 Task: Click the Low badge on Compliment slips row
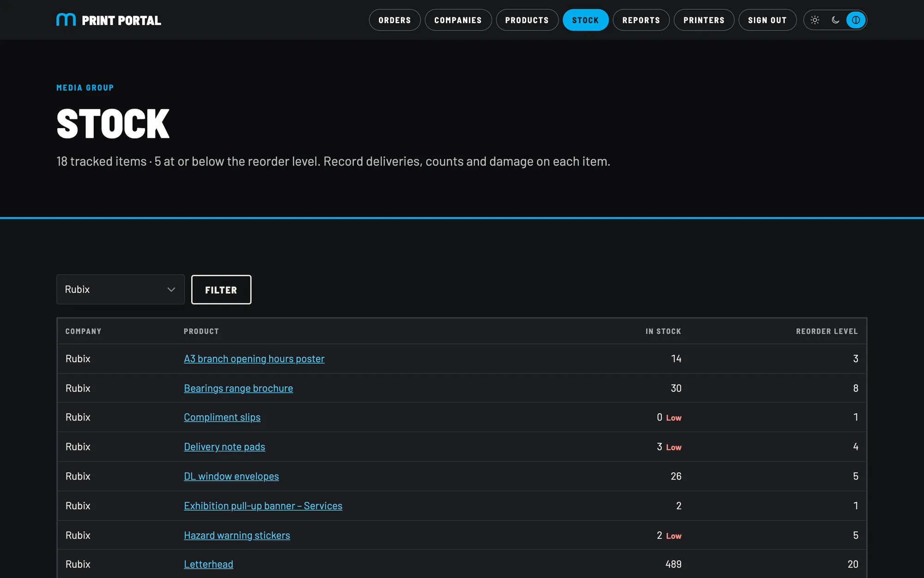tap(674, 418)
